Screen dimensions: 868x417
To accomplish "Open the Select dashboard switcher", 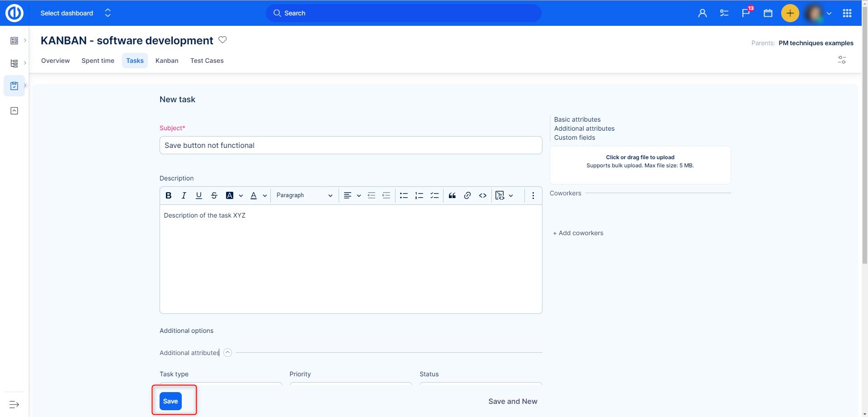I will (x=75, y=13).
